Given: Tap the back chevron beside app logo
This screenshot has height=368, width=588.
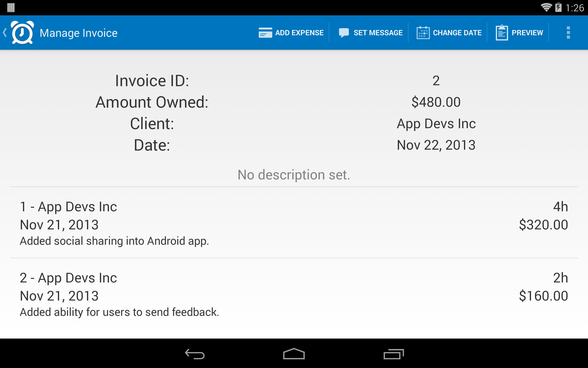Looking at the screenshot, I should 4,32.
